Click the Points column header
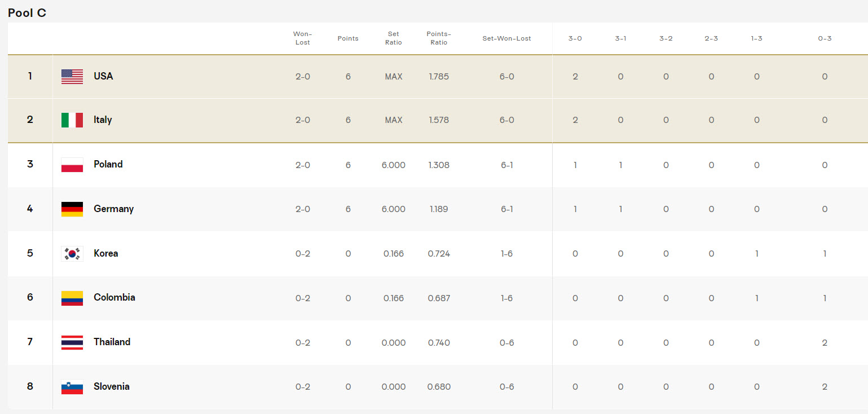 click(348, 38)
